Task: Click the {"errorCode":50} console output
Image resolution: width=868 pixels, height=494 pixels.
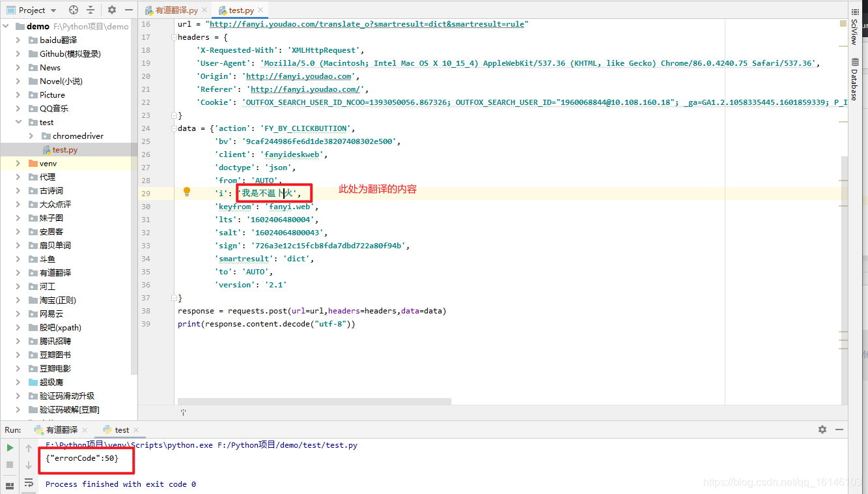Action: 82,459
